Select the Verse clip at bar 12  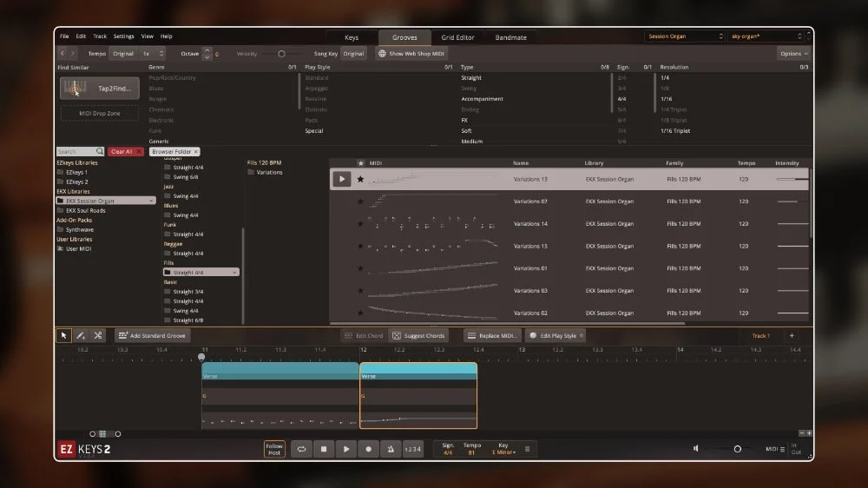pos(418,395)
